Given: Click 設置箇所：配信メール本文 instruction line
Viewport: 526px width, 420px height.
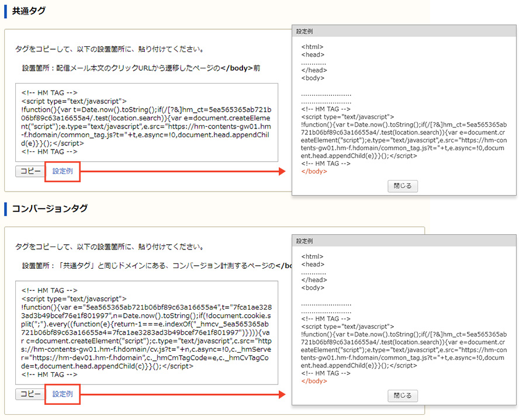Looking at the screenshot, I should click(x=141, y=68).
